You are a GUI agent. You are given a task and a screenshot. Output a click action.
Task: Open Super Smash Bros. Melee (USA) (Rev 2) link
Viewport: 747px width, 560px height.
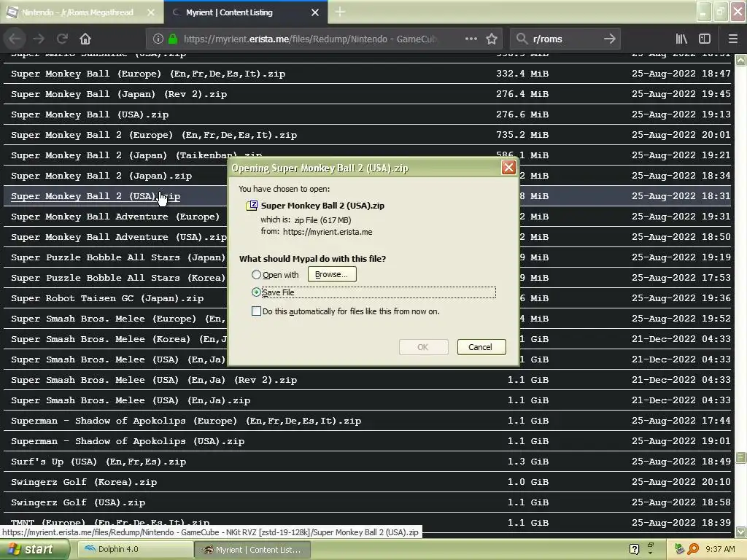[x=154, y=380]
